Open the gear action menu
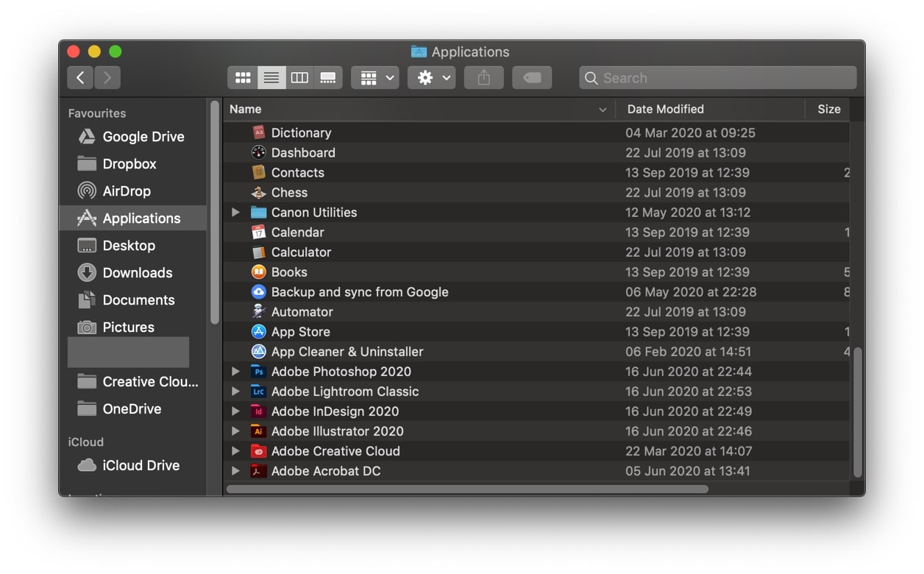Screen dimensions: 924x574 (x=432, y=77)
